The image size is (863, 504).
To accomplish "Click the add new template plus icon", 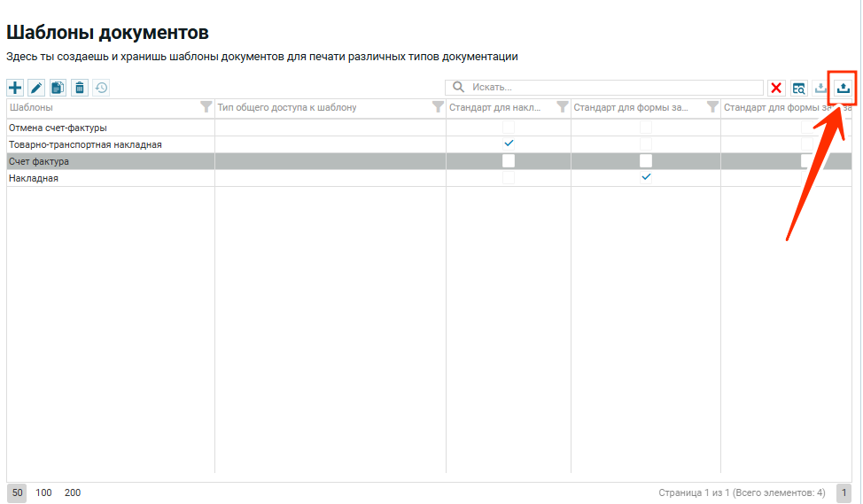I will 15,88.
